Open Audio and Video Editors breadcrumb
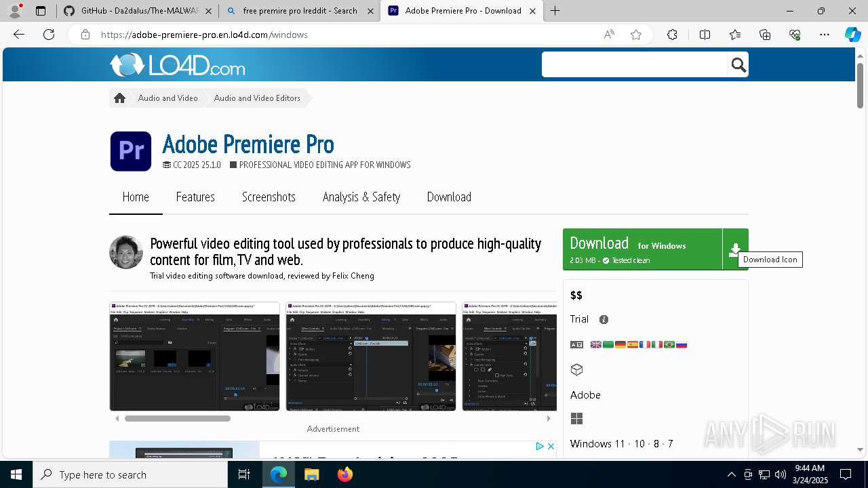 point(257,98)
